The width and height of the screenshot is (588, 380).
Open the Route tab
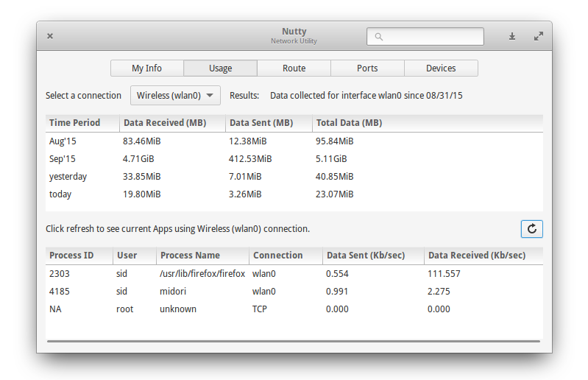(294, 68)
